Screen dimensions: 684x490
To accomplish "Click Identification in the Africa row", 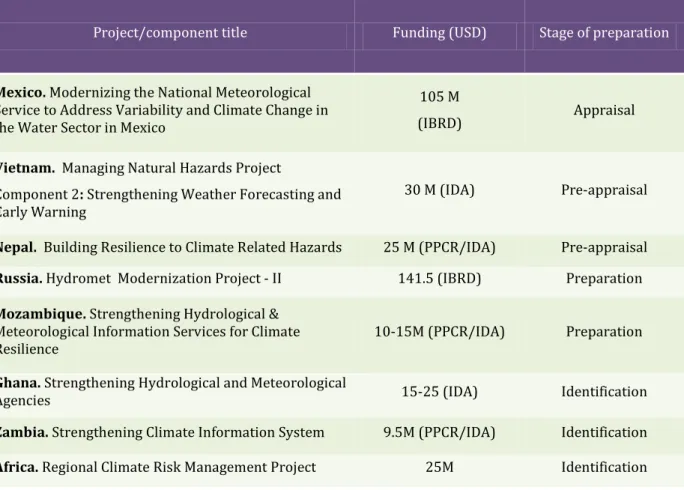I will pyautogui.click(x=604, y=467).
